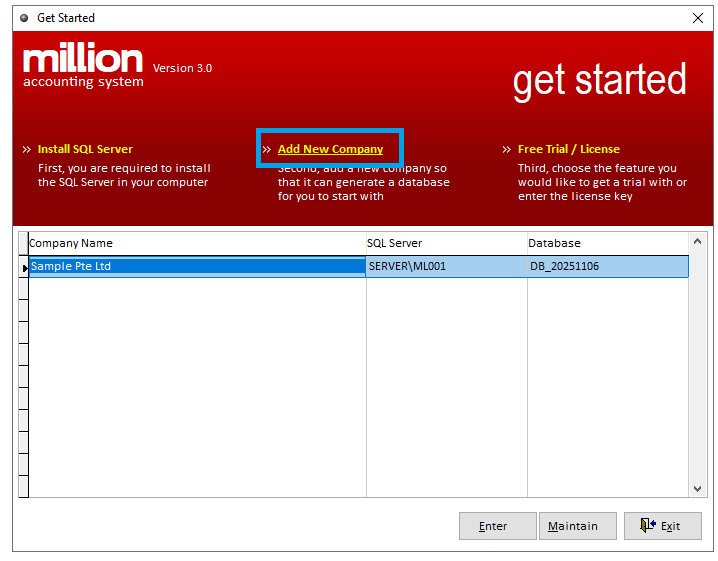The width and height of the screenshot is (718, 561).
Task: Select the SERVER\ML001 cell
Action: [446, 266]
